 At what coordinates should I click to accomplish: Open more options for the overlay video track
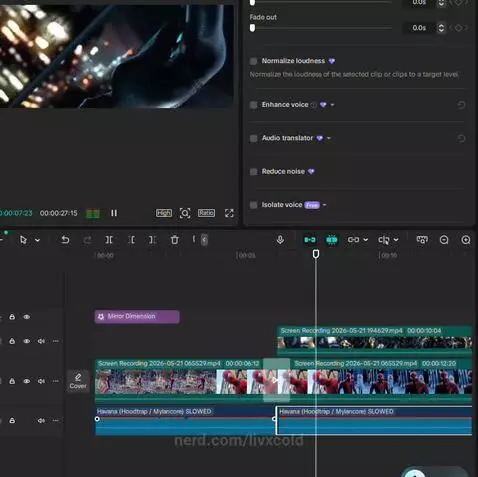point(55,341)
